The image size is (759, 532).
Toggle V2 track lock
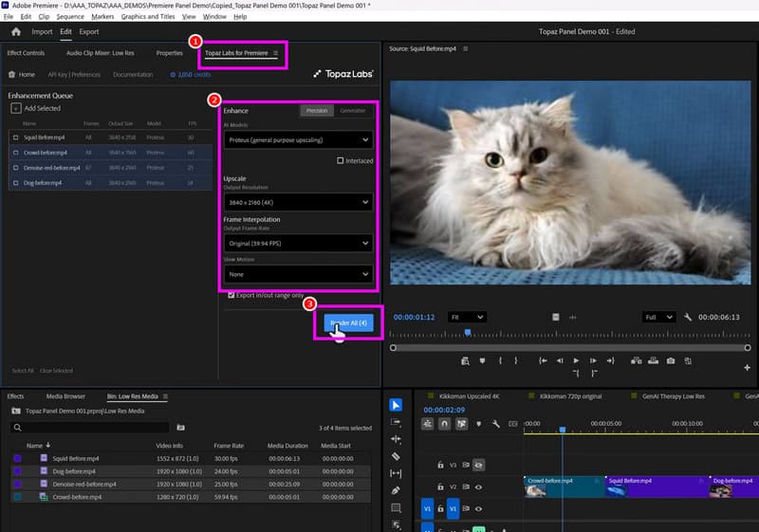pyautogui.click(x=440, y=487)
